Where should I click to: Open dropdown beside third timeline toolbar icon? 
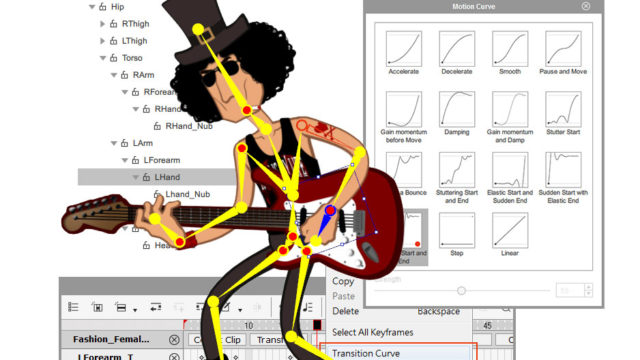pyautogui.click(x=135, y=310)
